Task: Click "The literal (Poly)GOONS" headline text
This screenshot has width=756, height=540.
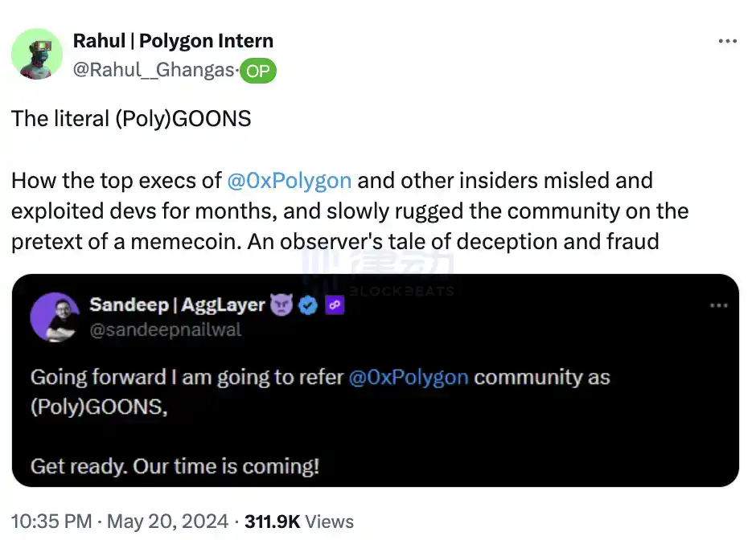Action: tap(131, 119)
